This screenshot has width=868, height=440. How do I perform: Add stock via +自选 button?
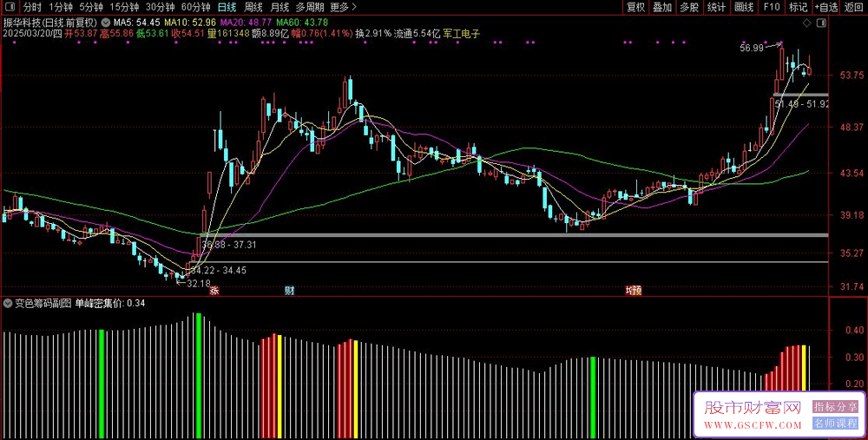[826, 7]
